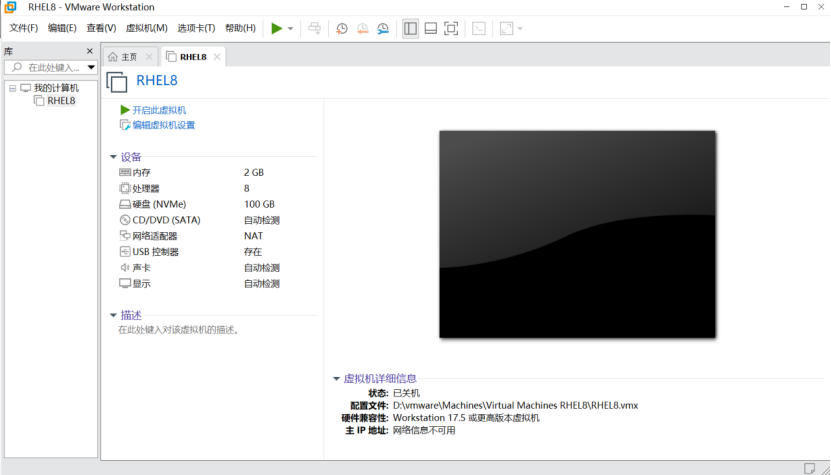Screen dimensions: 831x475
Task: Click the CPU icon beside 处理器
Action: (x=125, y=188)
